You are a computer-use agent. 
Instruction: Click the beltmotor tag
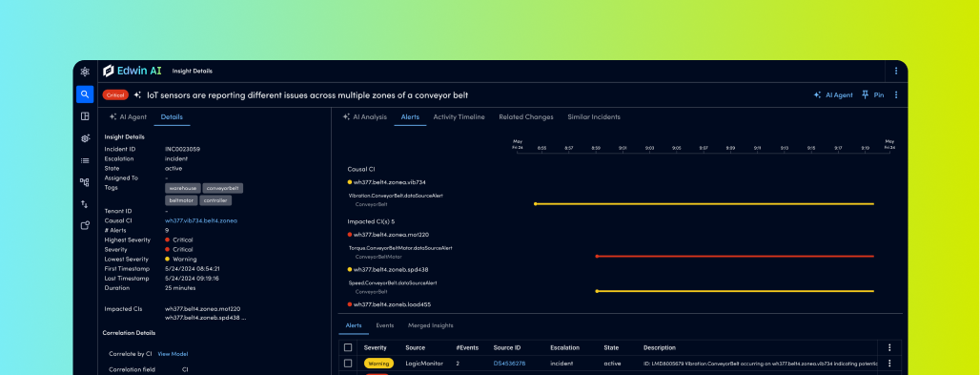click(181, 201)
